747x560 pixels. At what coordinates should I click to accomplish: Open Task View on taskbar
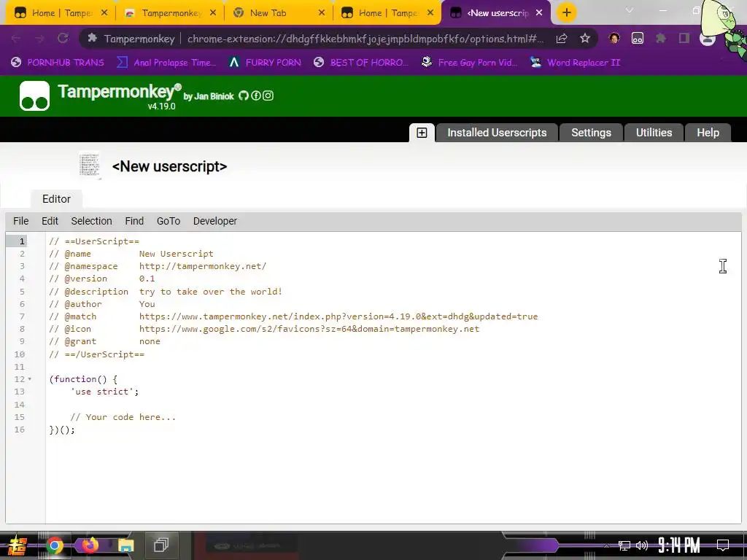tap(161, 545)
